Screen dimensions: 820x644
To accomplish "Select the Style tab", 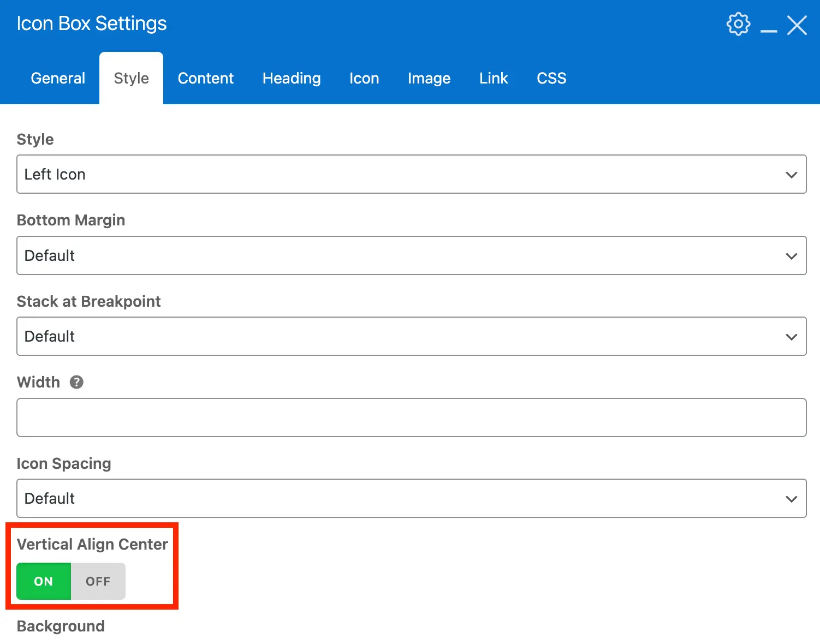I will pyautogui.click(x=131, y=78).
